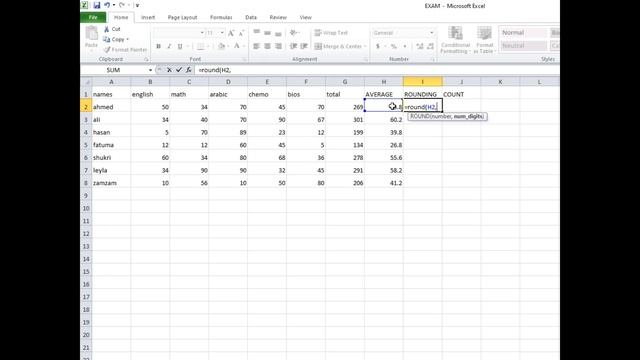Open the File tab
Image resolution: width=640 pixels, height=360 pixels.
pyautogui.click(x=93, y=17)
